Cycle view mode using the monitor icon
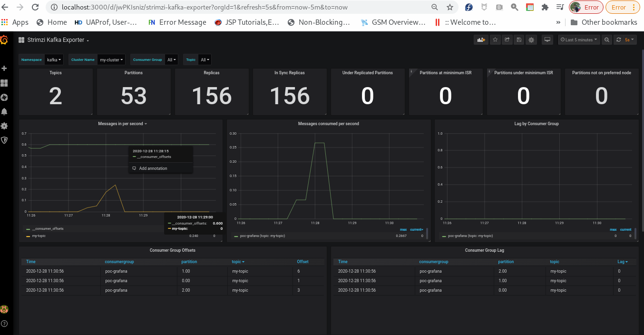The width and height of the screenshot is (644, 335). point(547,40)
